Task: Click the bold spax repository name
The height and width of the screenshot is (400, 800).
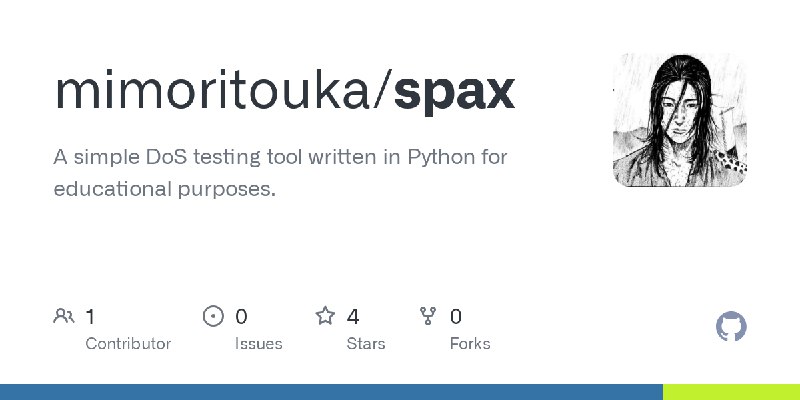Action: tap(454, 92)
